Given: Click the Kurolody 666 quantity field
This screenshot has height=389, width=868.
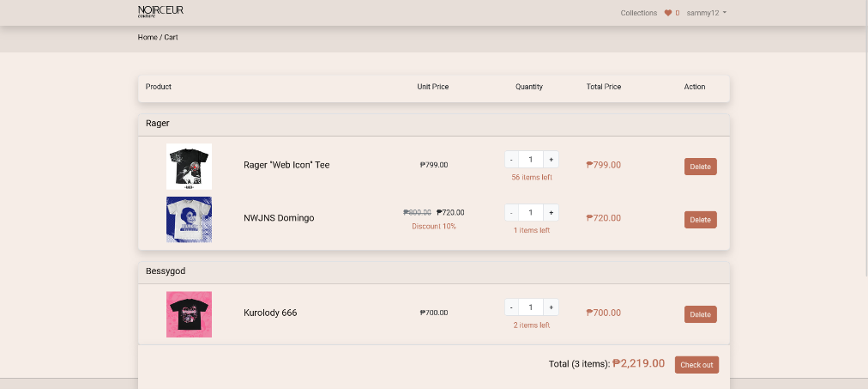Looking at the screenshot, I should point(531,307).
